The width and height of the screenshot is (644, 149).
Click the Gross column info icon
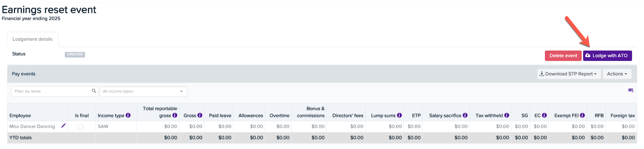[x=200, y=115]
